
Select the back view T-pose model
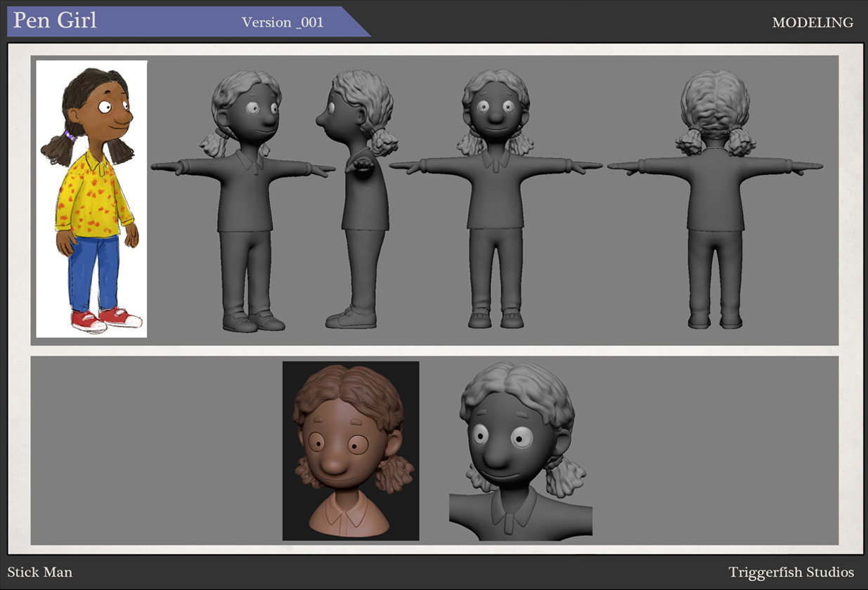[x=715, y=199]
